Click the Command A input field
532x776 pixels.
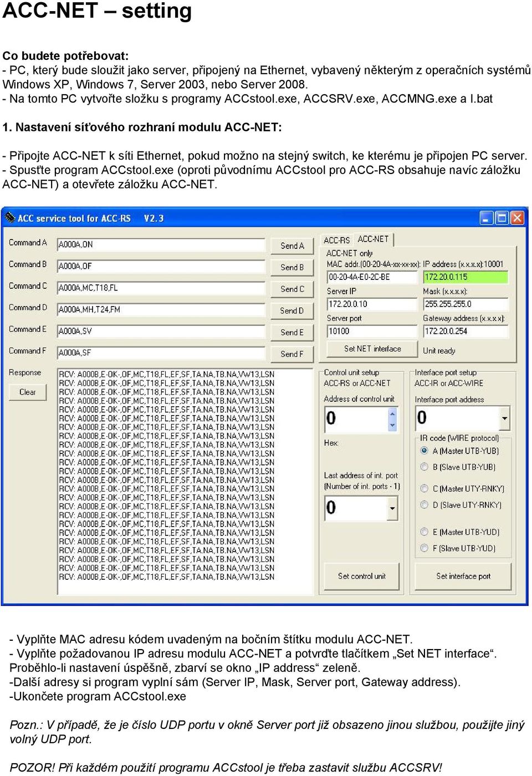click(161, 244)
